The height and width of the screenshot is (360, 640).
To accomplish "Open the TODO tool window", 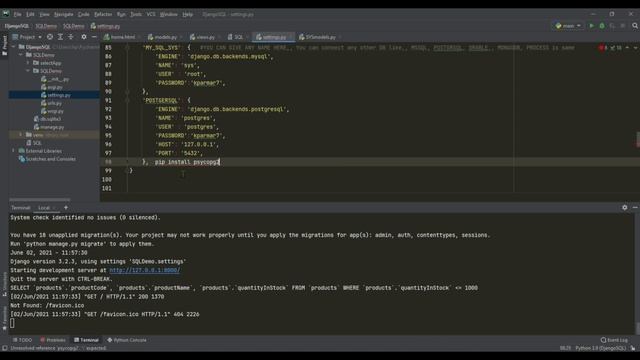I will point(22,340).
